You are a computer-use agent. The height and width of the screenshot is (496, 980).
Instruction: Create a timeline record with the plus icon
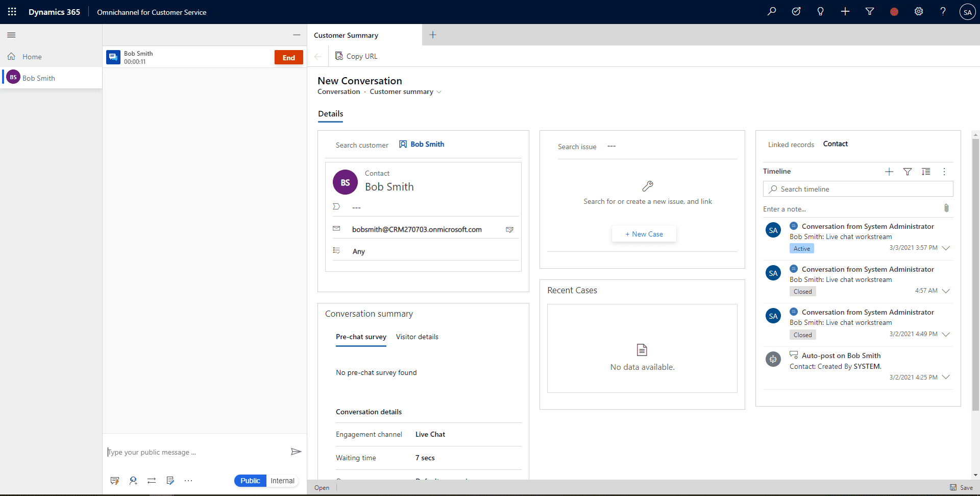pyautogui.click(x=889, y=172)
